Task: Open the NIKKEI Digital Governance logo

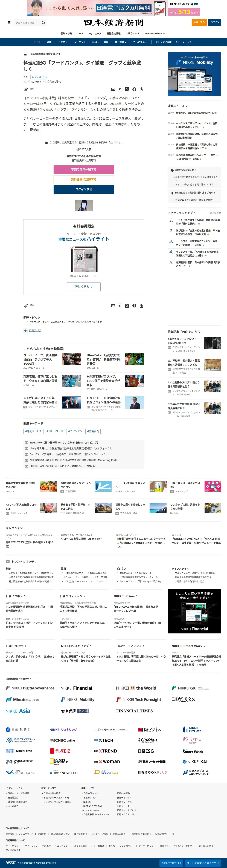Action: pos(30,688)
